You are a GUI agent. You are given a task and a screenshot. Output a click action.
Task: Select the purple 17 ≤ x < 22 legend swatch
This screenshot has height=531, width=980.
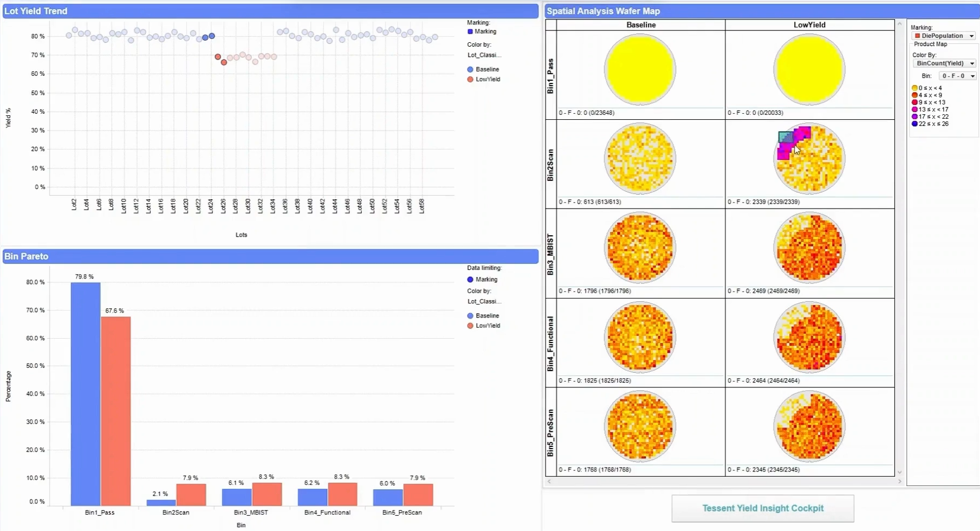[914, 116]
